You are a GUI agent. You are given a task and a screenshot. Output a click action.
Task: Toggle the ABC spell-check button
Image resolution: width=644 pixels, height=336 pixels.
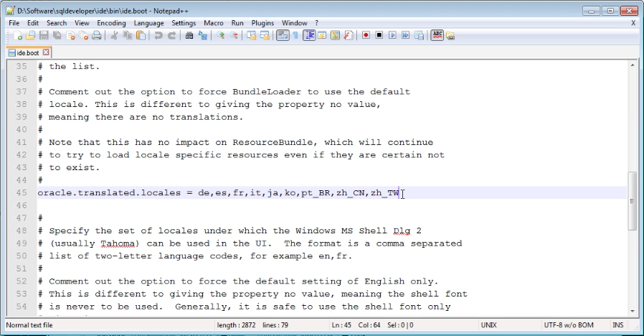click(437, 36)
